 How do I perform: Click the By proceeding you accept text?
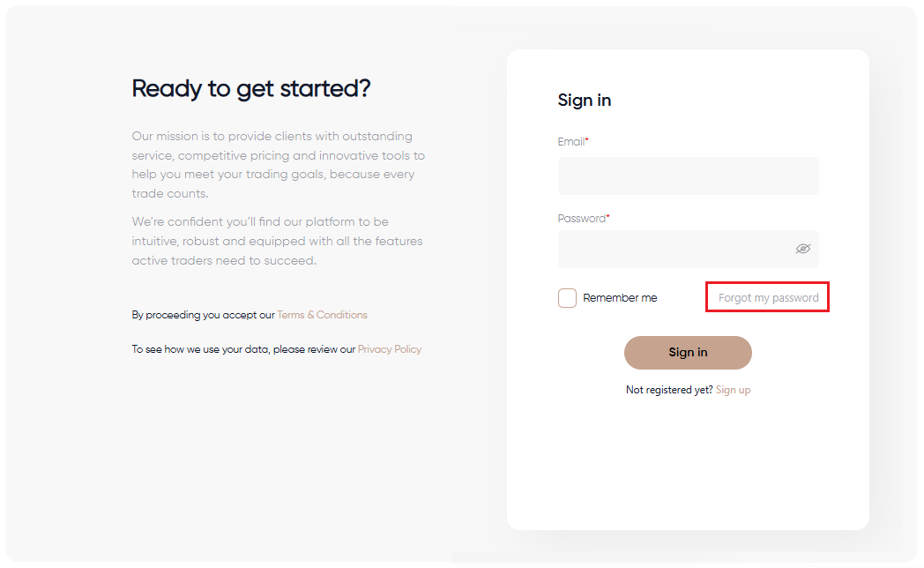pyautogui.click(x=204, y=315)
